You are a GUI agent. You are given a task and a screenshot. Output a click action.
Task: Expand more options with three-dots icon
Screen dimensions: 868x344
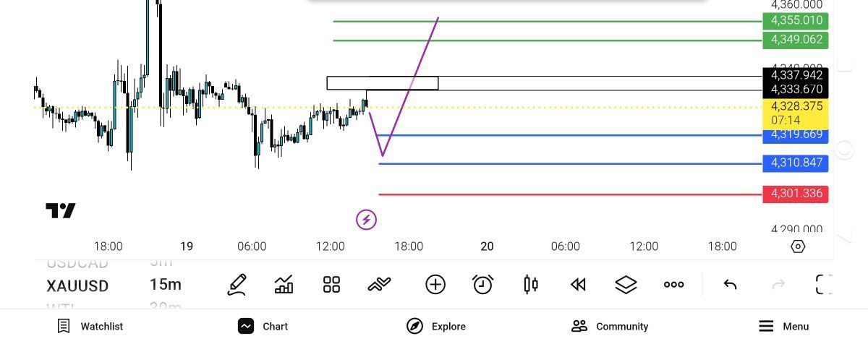[673, 285]
